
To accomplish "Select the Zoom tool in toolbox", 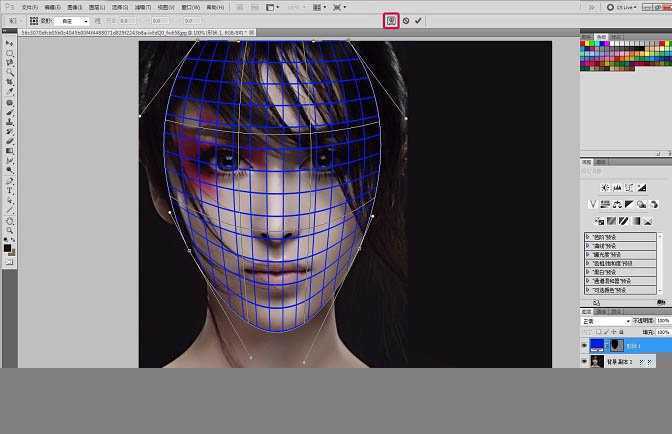I will 9,230.
